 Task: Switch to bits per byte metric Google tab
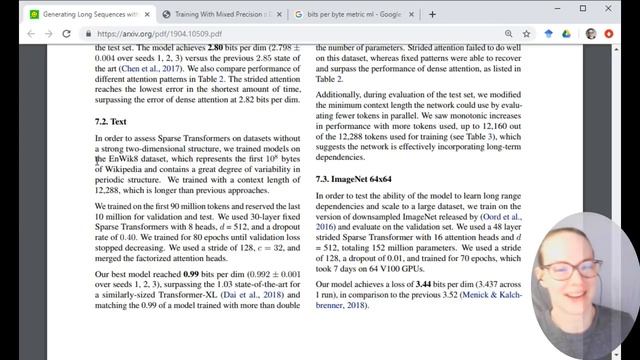tap(354, 14)
